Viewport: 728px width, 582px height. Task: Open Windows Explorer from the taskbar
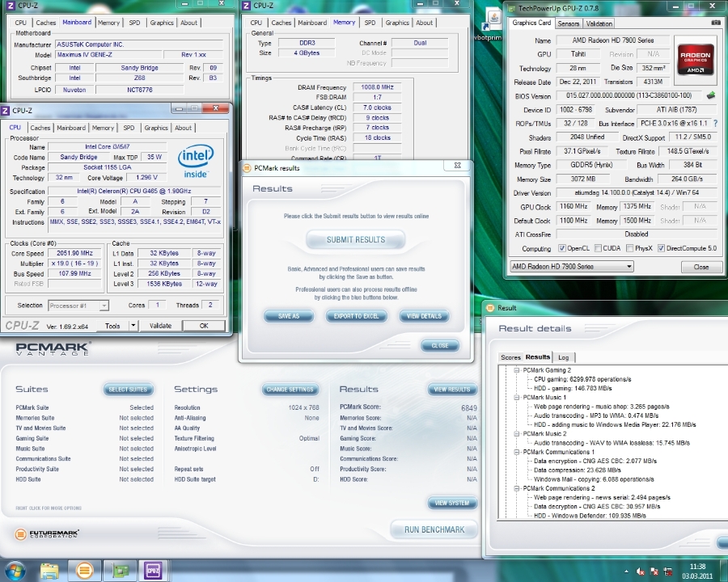pyautogui.click(x=49, y=571)
